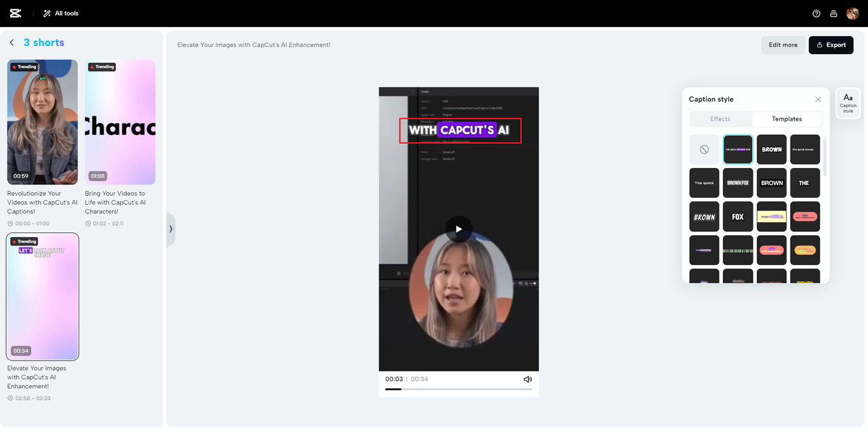Click the template list scrollbar
868x429 pixels.
pos(825,157)
